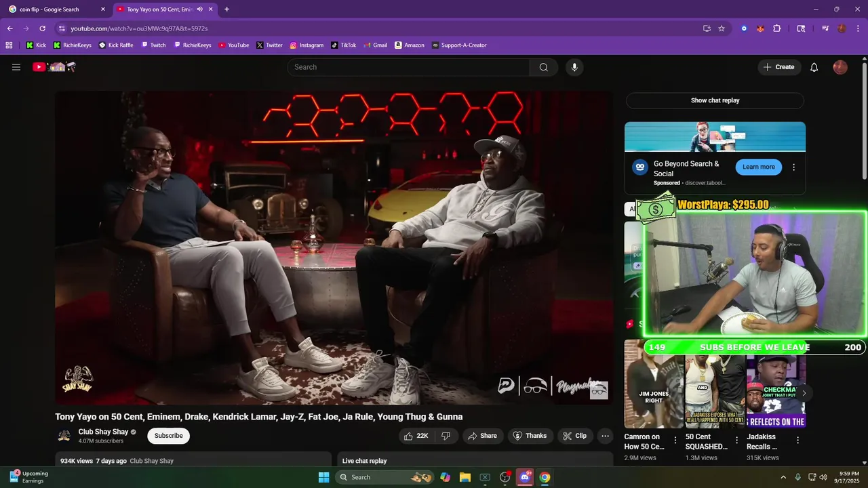The image size is (868, 488).
Task: Reload the page in Chrome
Action: point(42,28)
